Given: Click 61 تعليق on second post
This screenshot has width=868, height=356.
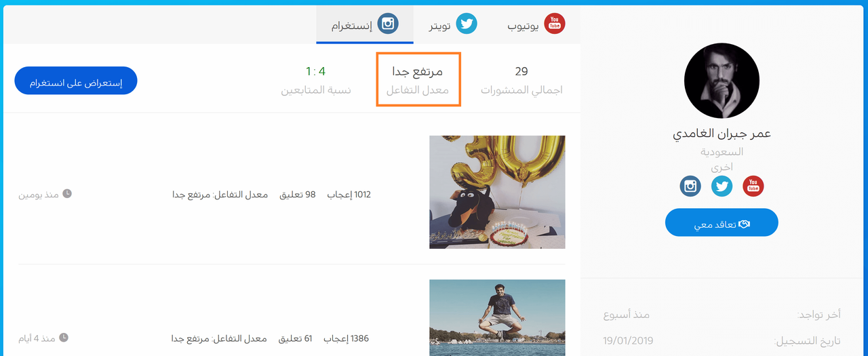Looking at the screenshot, I should point(295,338).
